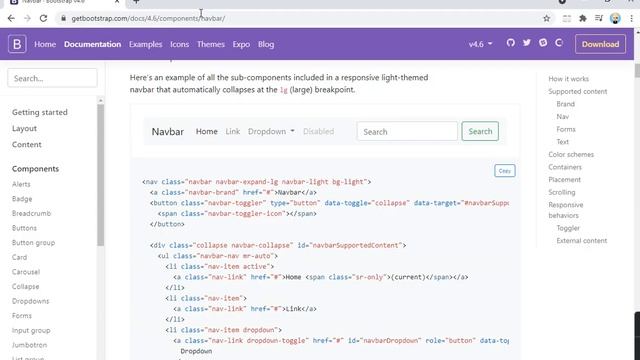
Task: Click Navbar brand in the example
Action: click(167, 131)
